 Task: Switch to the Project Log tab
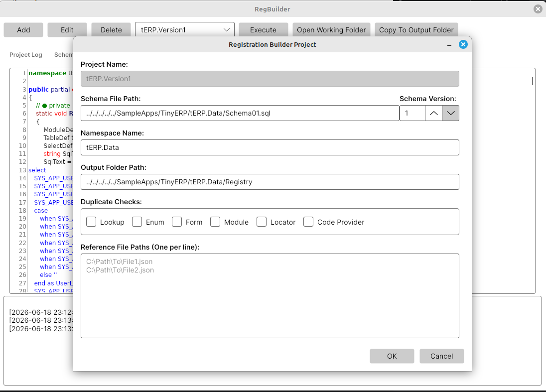(26, 55)
